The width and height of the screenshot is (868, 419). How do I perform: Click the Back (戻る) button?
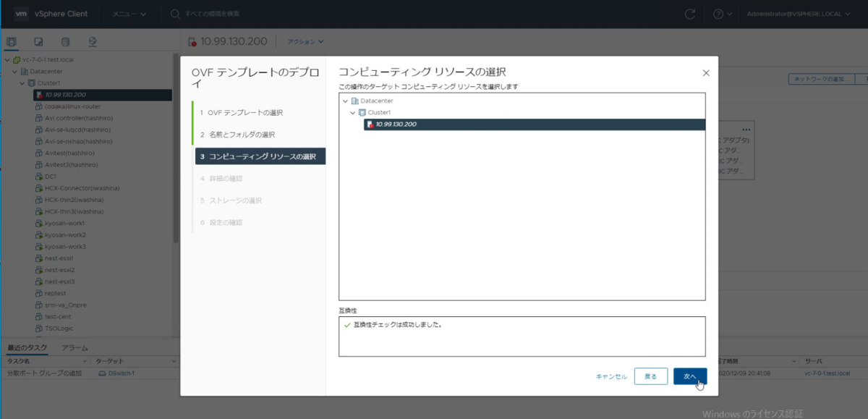coord(651,376)
